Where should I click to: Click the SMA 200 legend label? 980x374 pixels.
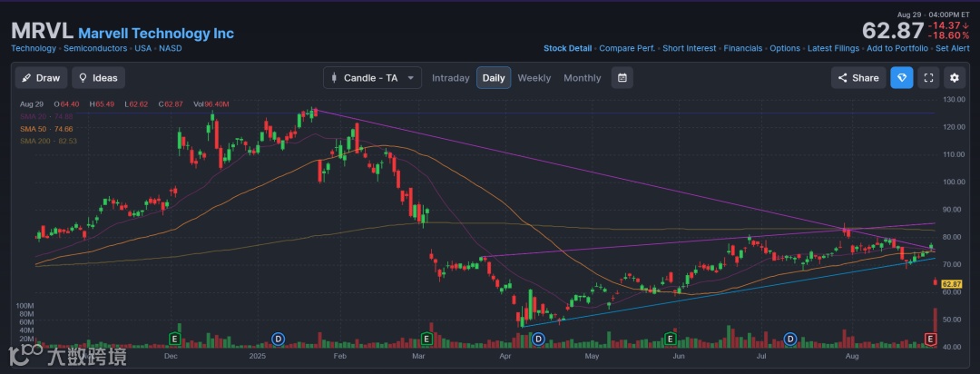point(48,142)
